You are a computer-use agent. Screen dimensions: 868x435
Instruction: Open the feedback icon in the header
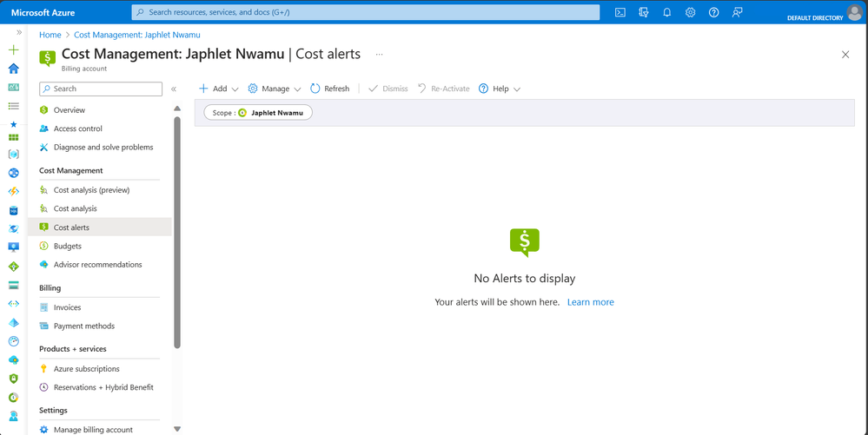(738, 12)
